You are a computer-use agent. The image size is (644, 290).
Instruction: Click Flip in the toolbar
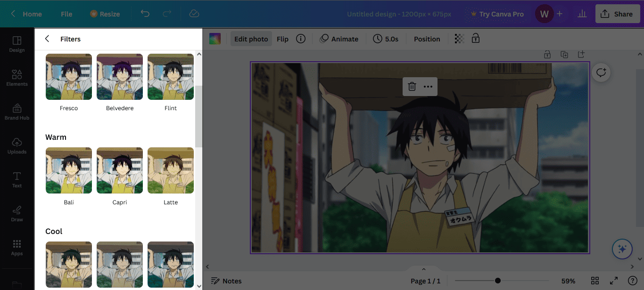click(x=282, y=39)
